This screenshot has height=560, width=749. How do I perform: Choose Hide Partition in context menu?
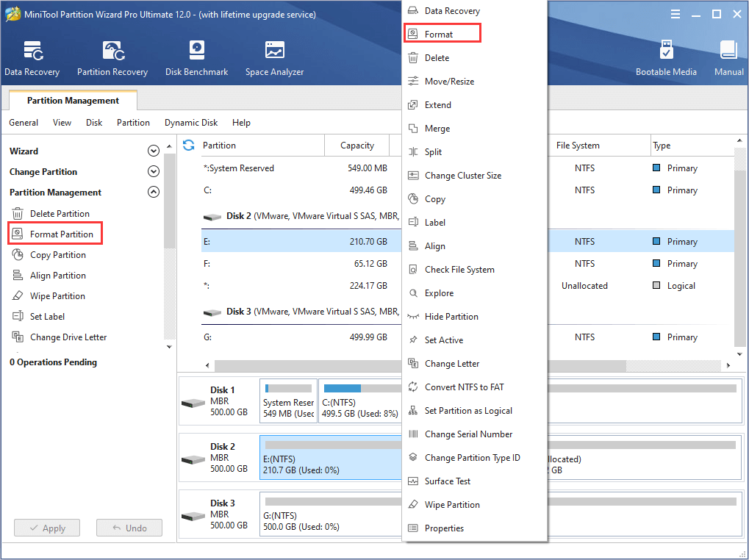click(474, 317)
